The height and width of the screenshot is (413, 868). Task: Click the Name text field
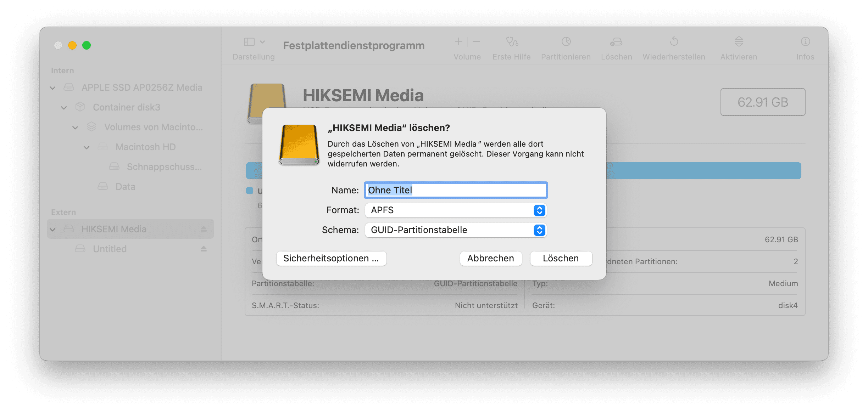456,190
